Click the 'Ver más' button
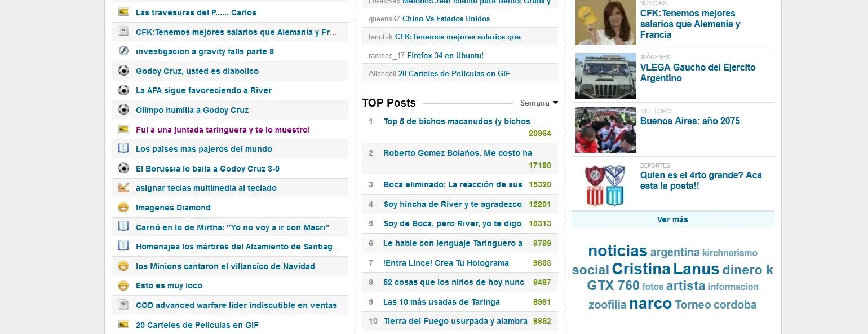Viewport: 868px width, 334px height. click(x=672, y=219)
